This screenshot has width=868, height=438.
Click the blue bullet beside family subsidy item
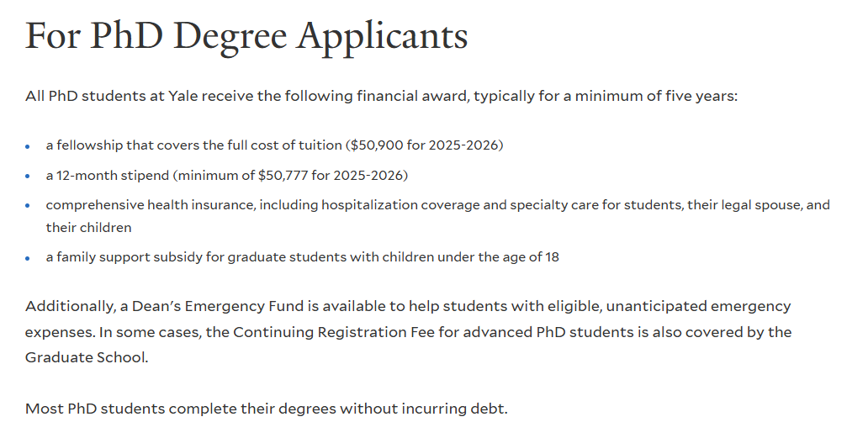(x=28, y=258)
